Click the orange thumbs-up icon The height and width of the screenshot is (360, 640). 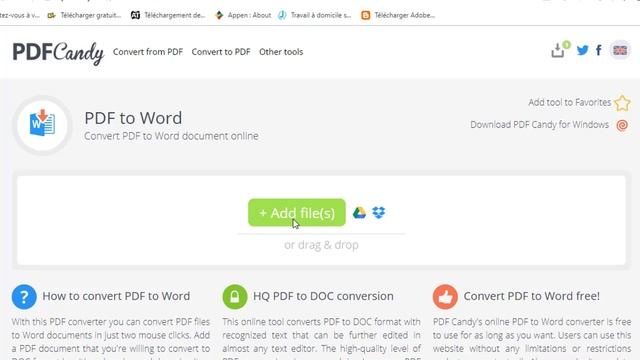[x=445, y=297]
